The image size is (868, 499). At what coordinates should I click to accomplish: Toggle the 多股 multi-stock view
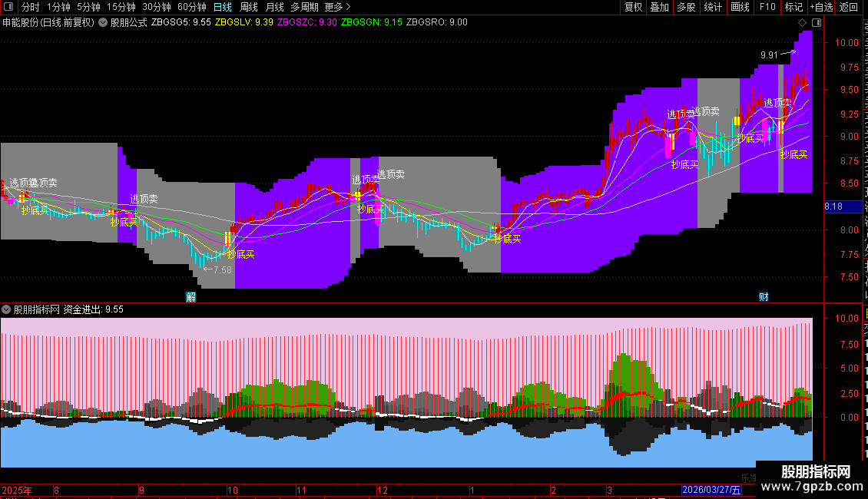pyautogui.click(x=687, y=7)
